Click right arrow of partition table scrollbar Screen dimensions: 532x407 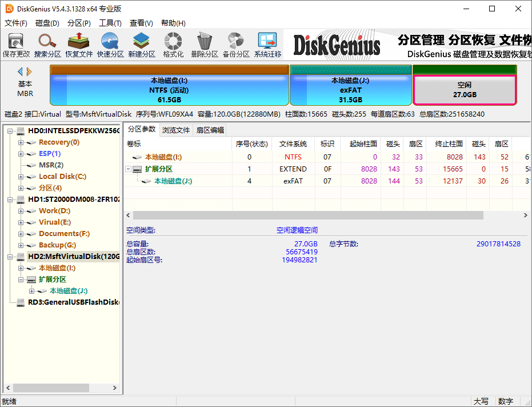click(x=525, y=215)
